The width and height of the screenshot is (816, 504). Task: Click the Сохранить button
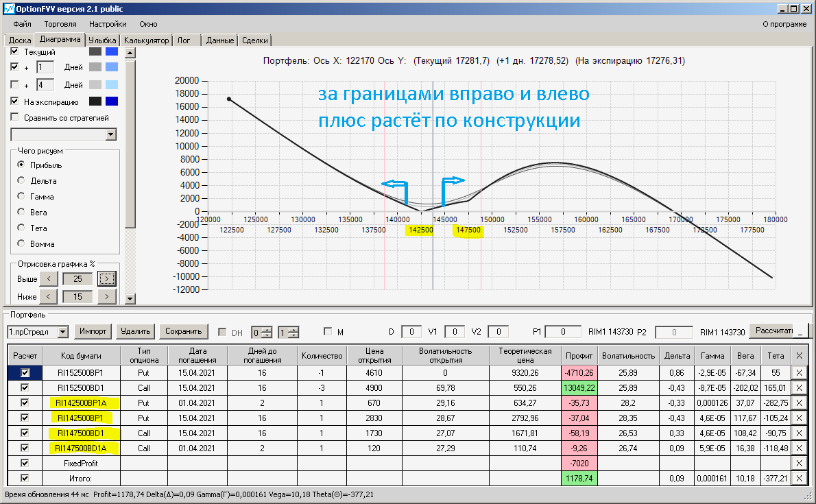[x=183, y=331]
